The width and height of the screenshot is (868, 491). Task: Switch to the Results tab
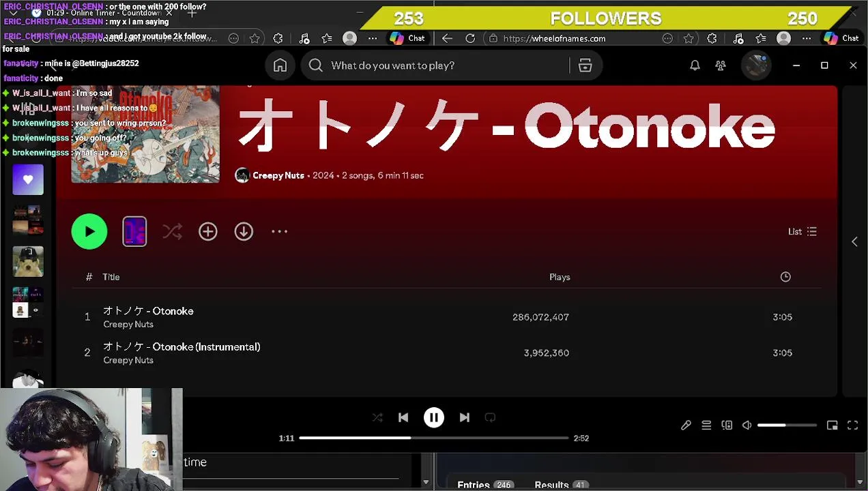pos(560,485)
